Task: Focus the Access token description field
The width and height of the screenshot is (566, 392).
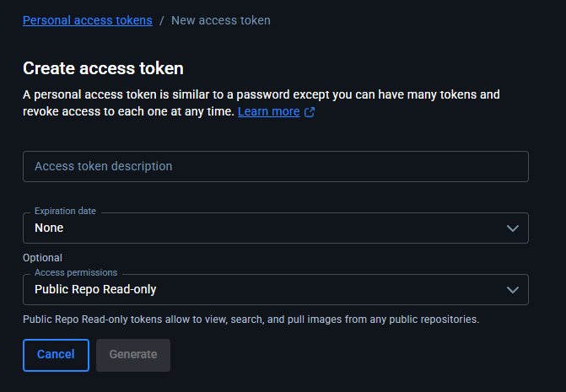Action: click(x=275, y=166)
